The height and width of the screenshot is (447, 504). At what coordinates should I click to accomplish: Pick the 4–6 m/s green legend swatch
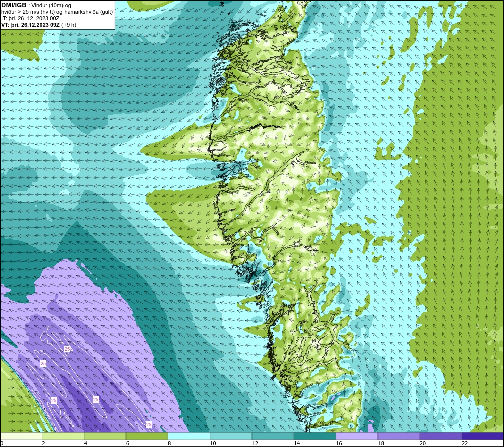pyautogui.click(x=105, y=436)
